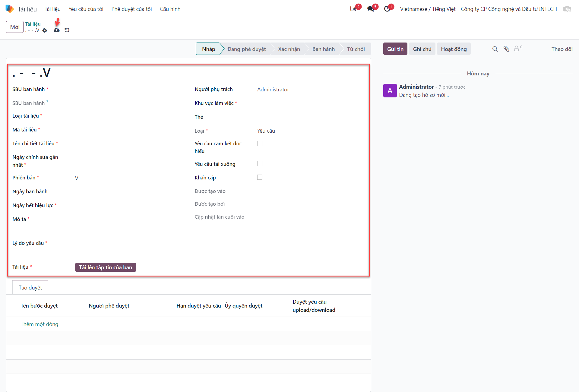The image size is (579, 392).
Task: Click the Tài liệu breadcrumb link
Action: point(33,24)
